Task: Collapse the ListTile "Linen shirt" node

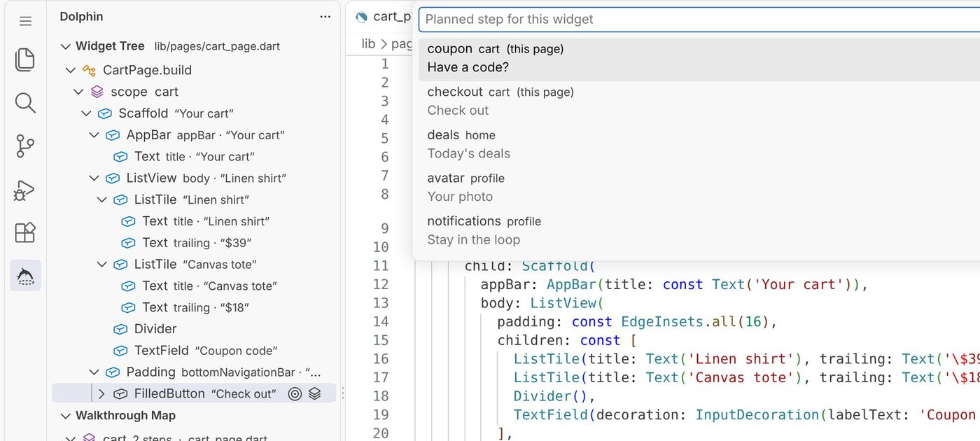Action: (102, 200)
